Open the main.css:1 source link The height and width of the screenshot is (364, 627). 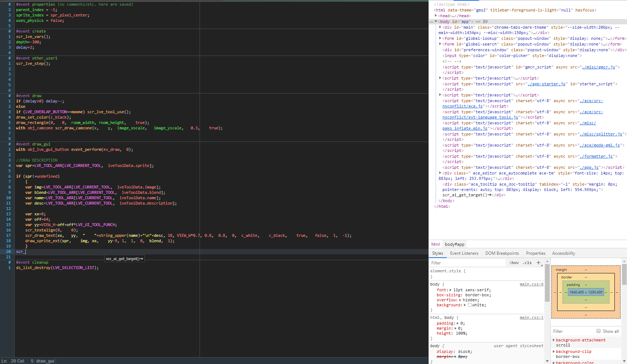pyautogui.click(x=531, y=317)
